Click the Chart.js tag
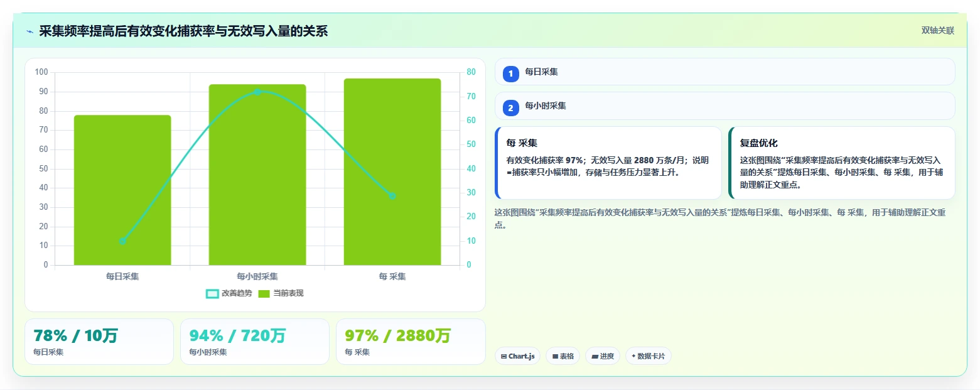The image size is (980, 390). coord(517,356)
